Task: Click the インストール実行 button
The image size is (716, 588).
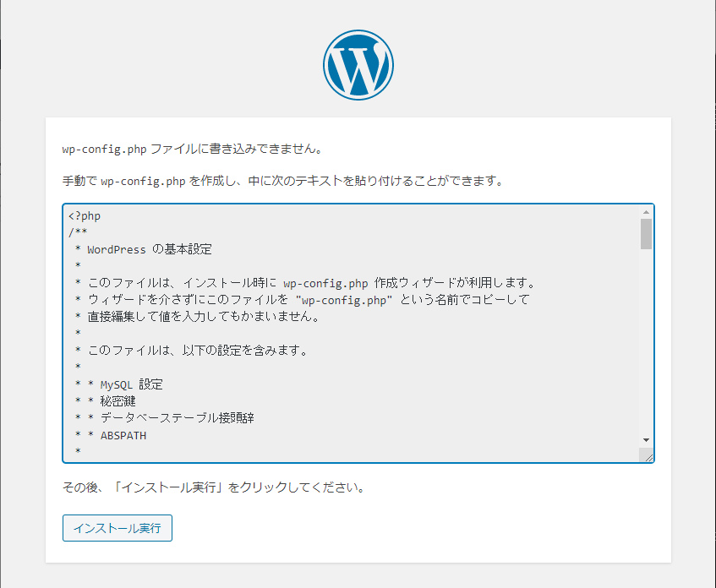Action: pyautogui.click(x=118, y=528)
